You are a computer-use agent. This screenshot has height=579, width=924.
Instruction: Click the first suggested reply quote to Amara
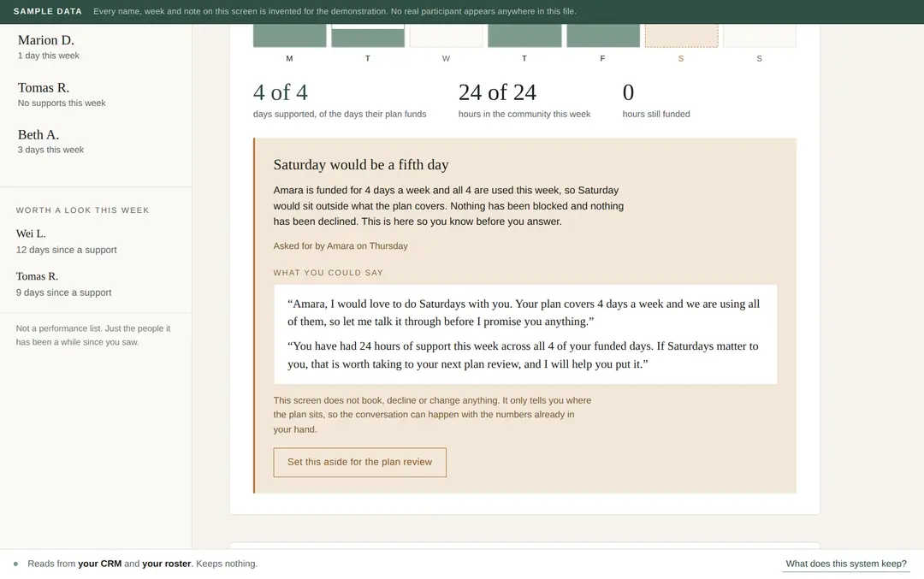click(x=524, y=313)
